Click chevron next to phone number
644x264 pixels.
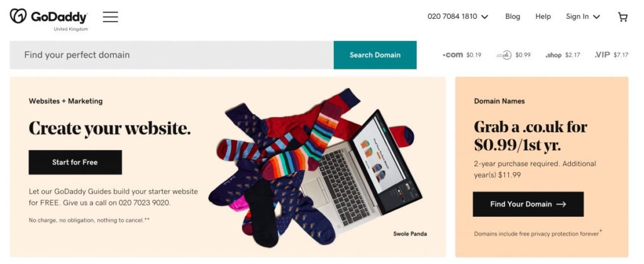[484, 17]
